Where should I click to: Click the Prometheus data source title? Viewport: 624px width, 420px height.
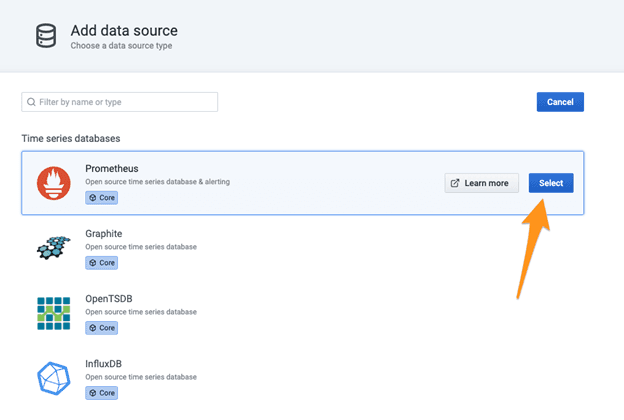113,167
